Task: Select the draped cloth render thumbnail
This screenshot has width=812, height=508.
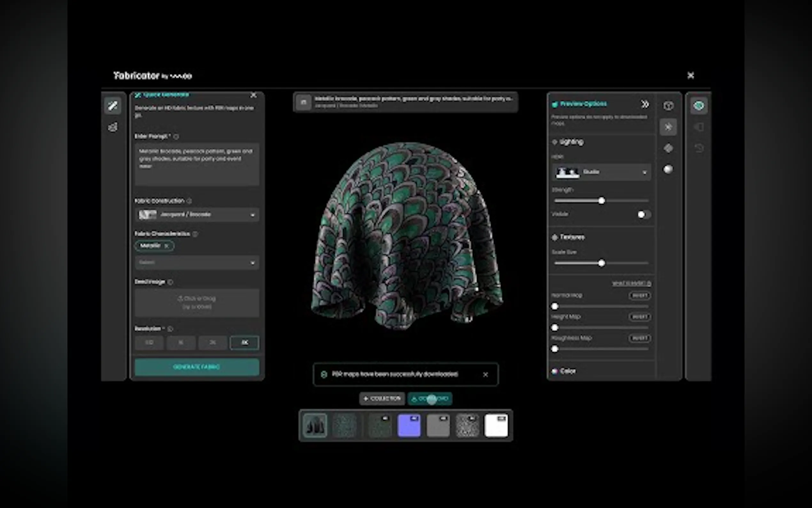Action: (x=315, y=425)
